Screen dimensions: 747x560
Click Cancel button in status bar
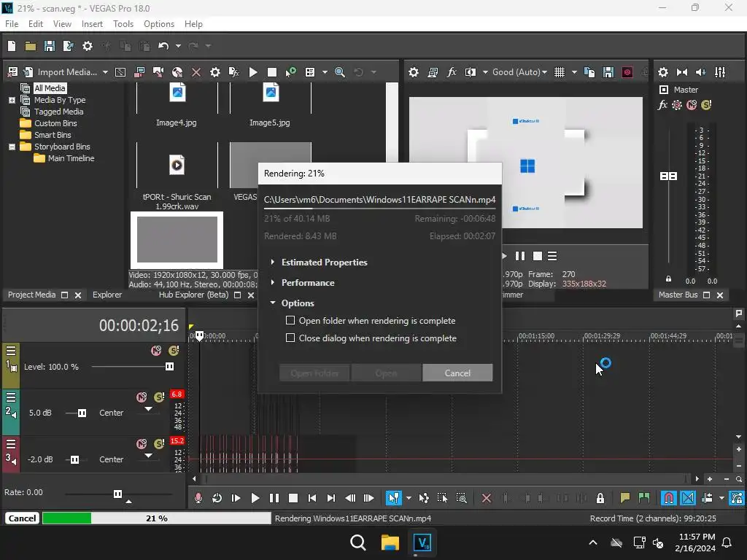pos(22,518)
